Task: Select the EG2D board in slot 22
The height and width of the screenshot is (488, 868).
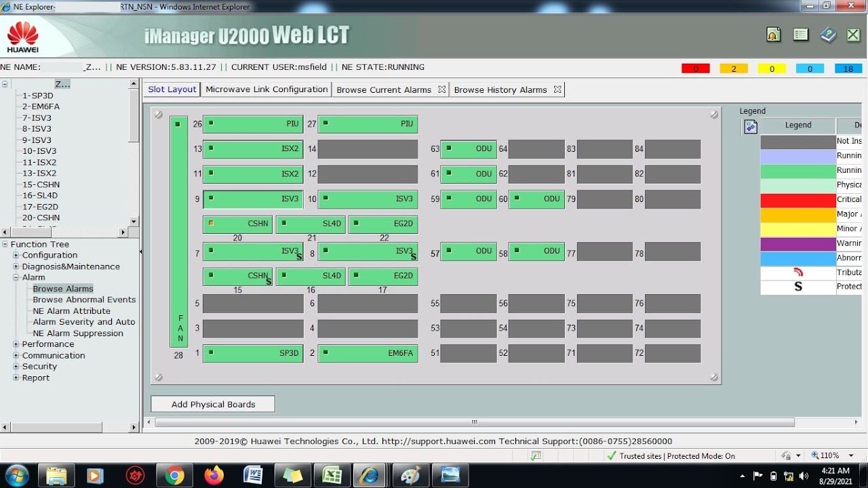Action: point(383,224)
